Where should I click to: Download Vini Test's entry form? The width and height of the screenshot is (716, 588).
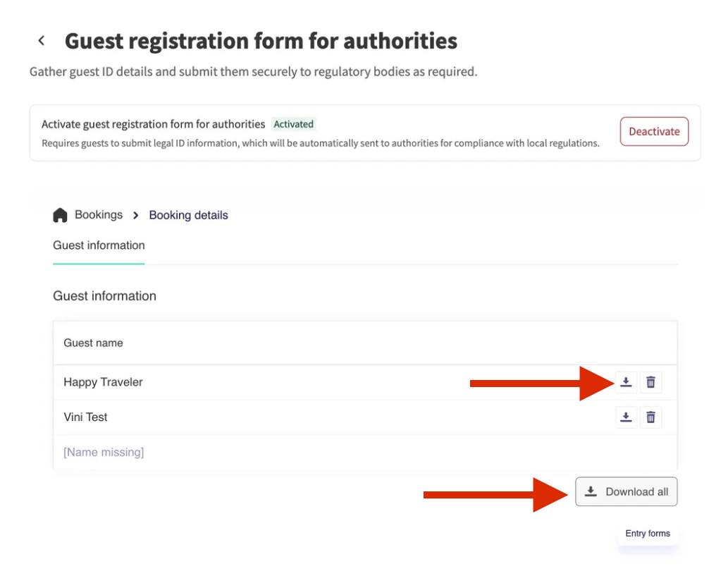626,417
